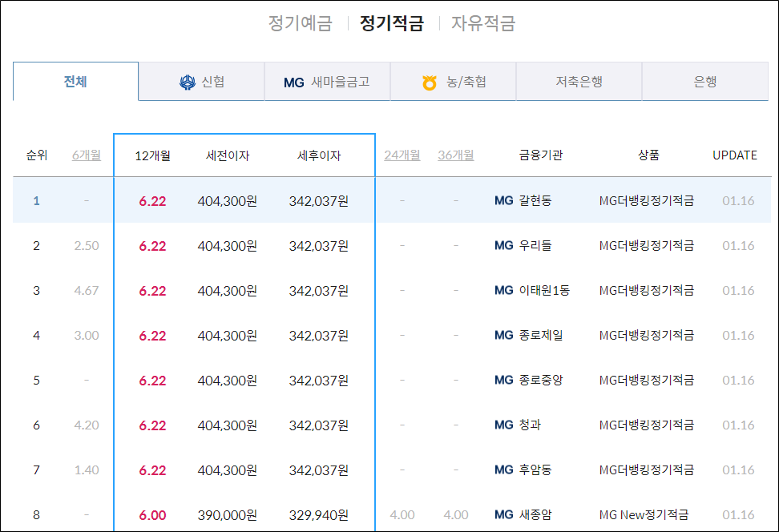
Task: Click the MG logo beside 새종암
Action: (x=504, y=514)
